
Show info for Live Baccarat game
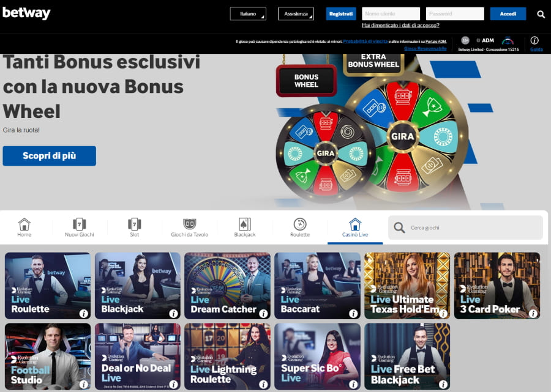tap(353, 313)
